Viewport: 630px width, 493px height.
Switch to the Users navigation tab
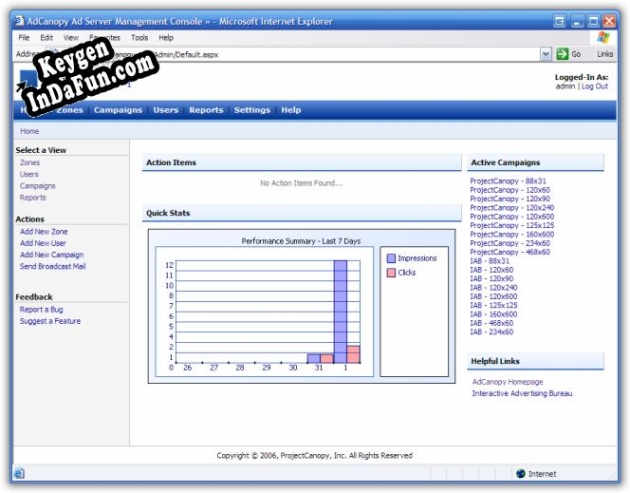coord(166,110)
